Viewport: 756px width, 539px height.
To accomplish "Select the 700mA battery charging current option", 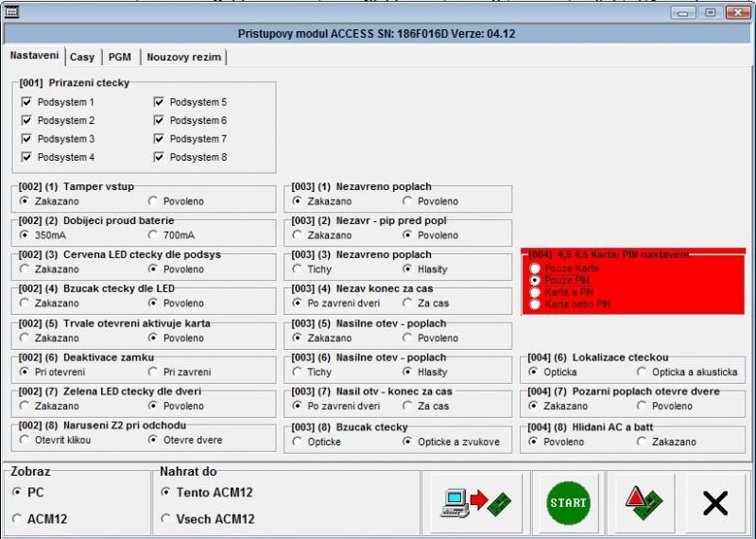I will (x=153, y=235).
